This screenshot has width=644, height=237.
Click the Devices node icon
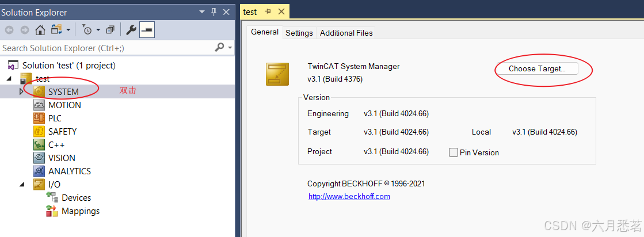pos(52,197)
